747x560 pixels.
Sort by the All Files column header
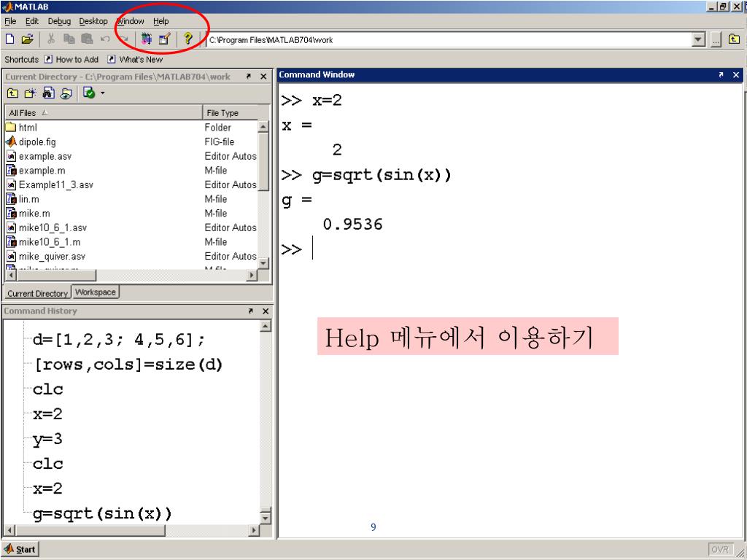coord(104,113)
